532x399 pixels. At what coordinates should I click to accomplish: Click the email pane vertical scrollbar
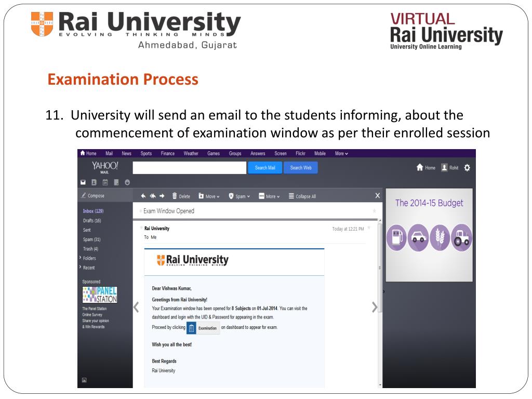380,268
